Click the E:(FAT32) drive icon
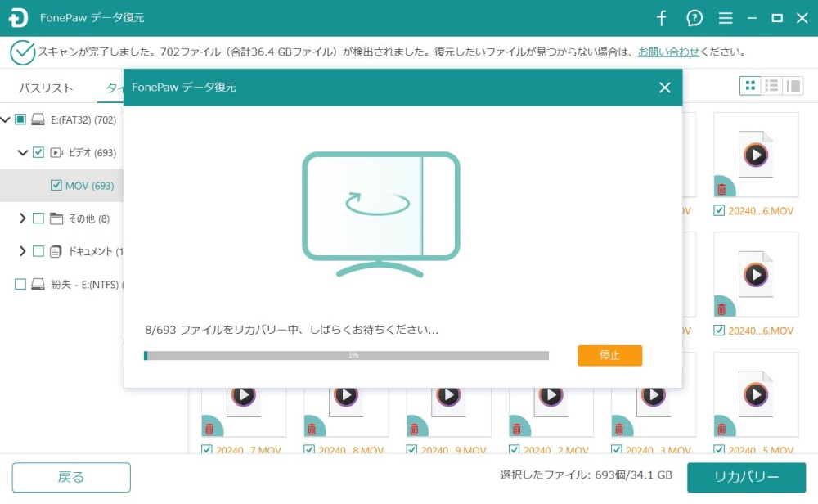Screen dimensions: 818x504 pyautogui.click(x=38, y=119)
